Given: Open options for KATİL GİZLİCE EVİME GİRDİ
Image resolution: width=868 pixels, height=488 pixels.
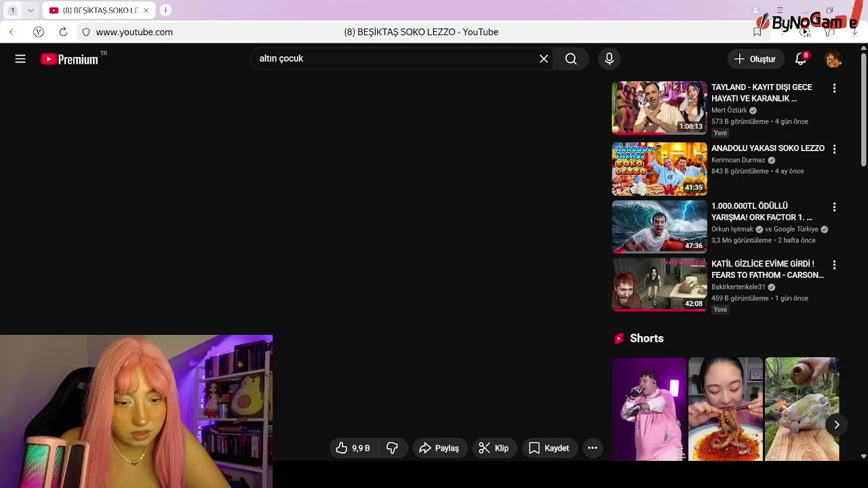Looking at the screenshot, I should pyautogui.click(x=834, y=265).
